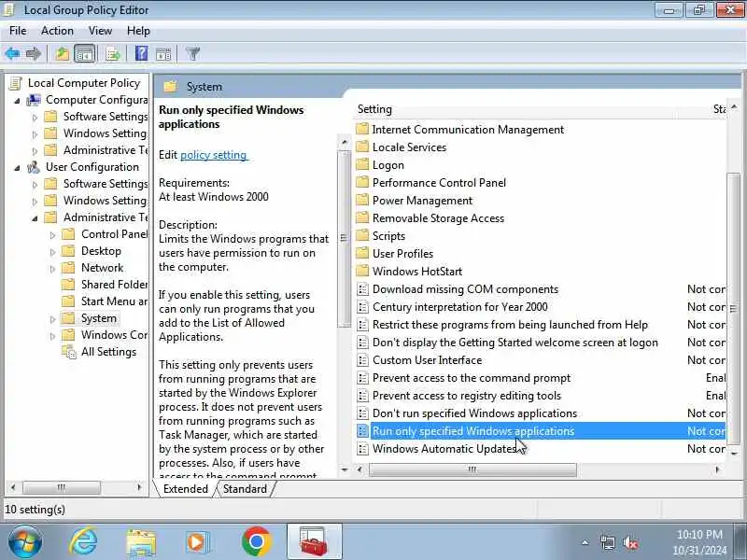
Task: Click the settings list scroll-down arrow
Action: [735, 454]
